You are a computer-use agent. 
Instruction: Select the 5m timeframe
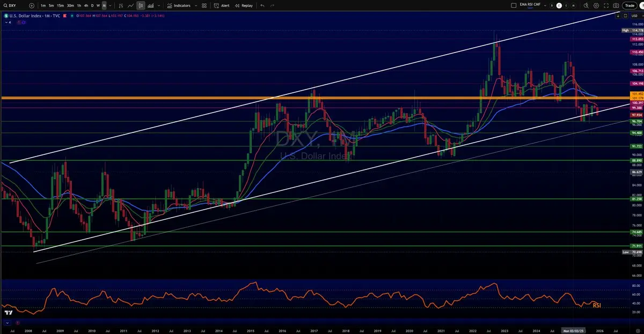pyautogui.click(x=51, y=5)
